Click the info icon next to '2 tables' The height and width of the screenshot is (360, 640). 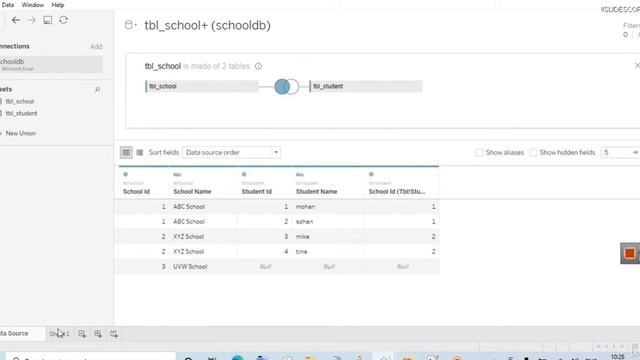click(x=258, y=66)
